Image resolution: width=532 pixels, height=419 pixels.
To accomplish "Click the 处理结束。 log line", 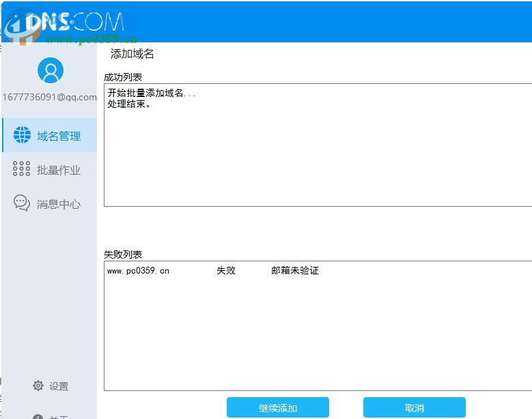I will tap(129, 104).
